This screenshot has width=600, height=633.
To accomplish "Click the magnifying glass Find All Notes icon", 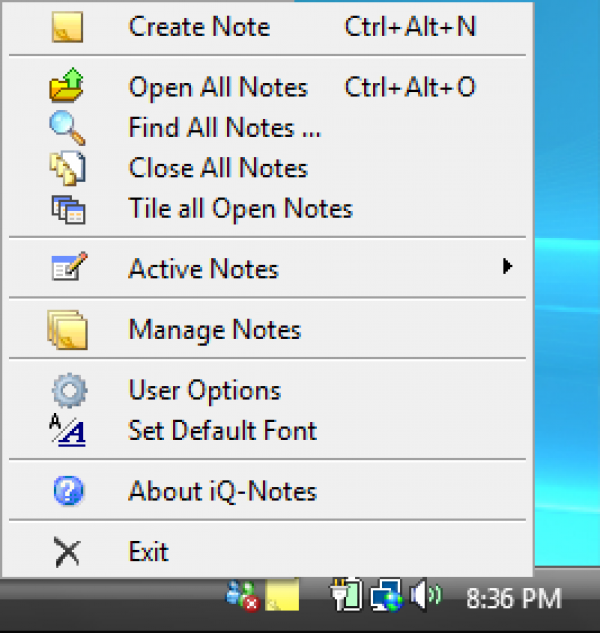I will pos(67,129).
